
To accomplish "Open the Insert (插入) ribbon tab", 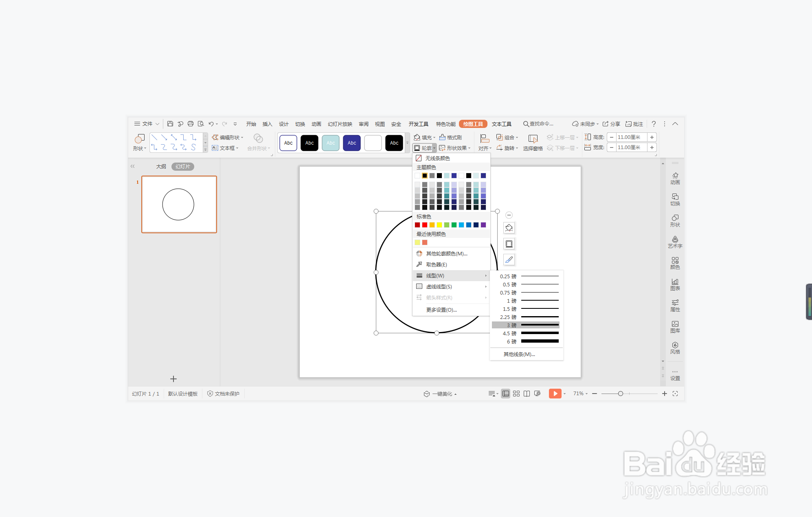I will pyautogui.click(x=267, y=124).
